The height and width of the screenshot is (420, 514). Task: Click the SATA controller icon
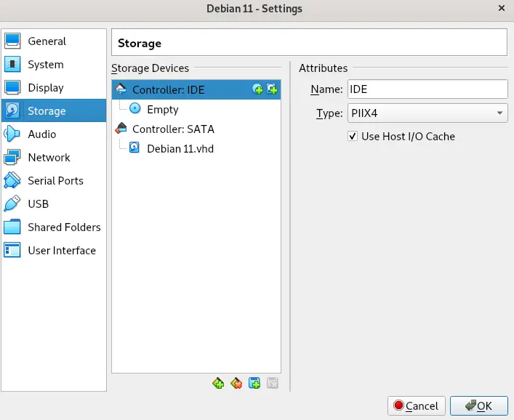[x=121, y=128]
